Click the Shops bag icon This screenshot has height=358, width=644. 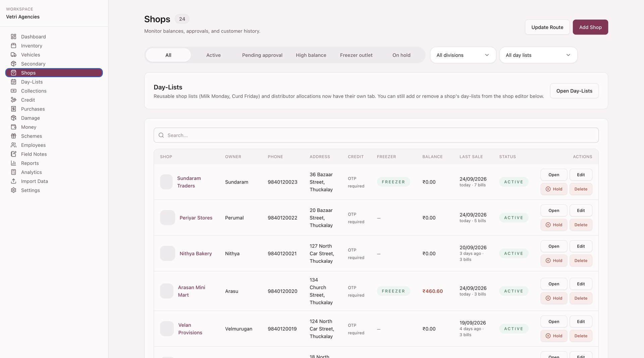13,73
